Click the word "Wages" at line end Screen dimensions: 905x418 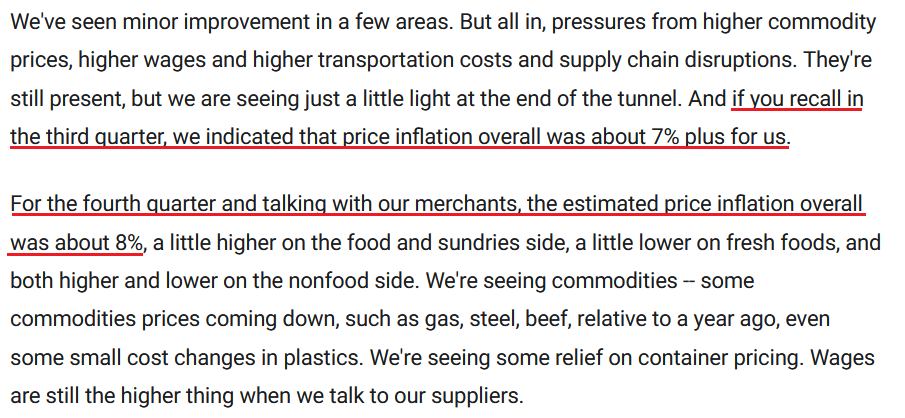pos(842,357)
